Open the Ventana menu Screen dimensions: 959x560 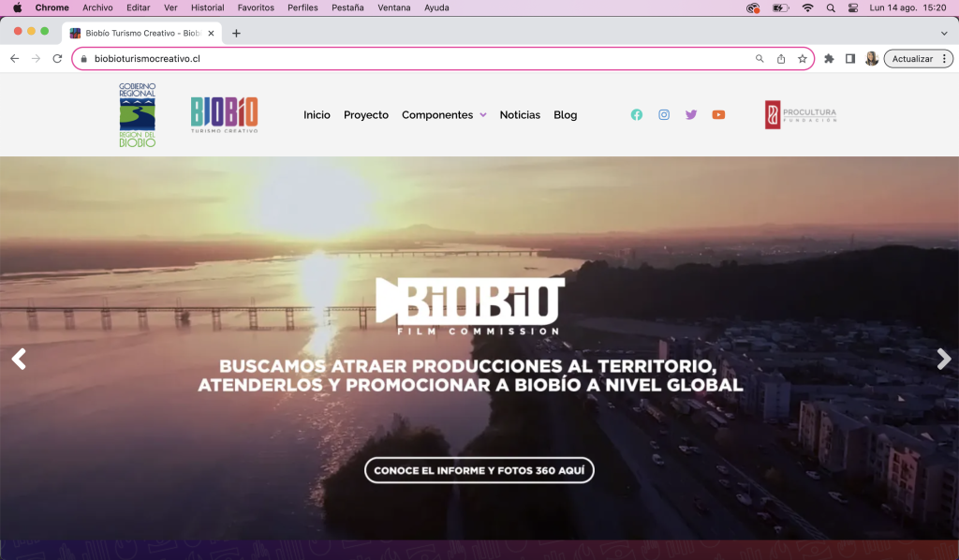click(394, 7)
